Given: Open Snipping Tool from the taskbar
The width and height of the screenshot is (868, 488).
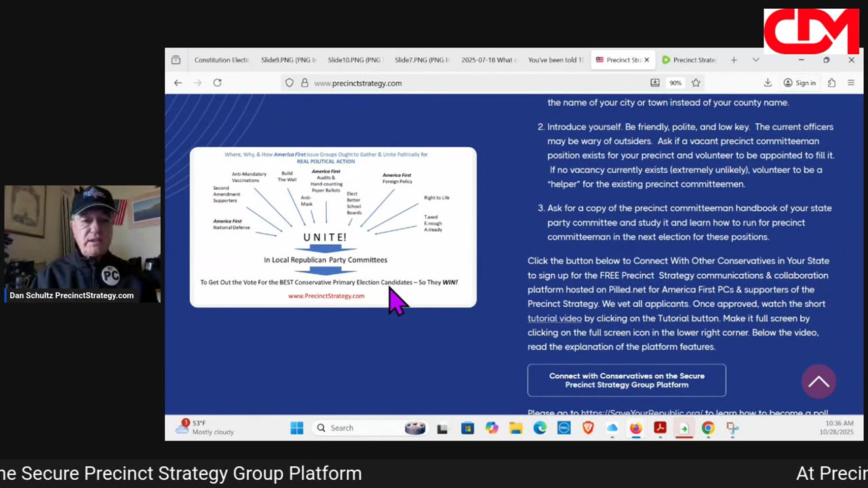Looking at the screenshot, I should (732, 428).
